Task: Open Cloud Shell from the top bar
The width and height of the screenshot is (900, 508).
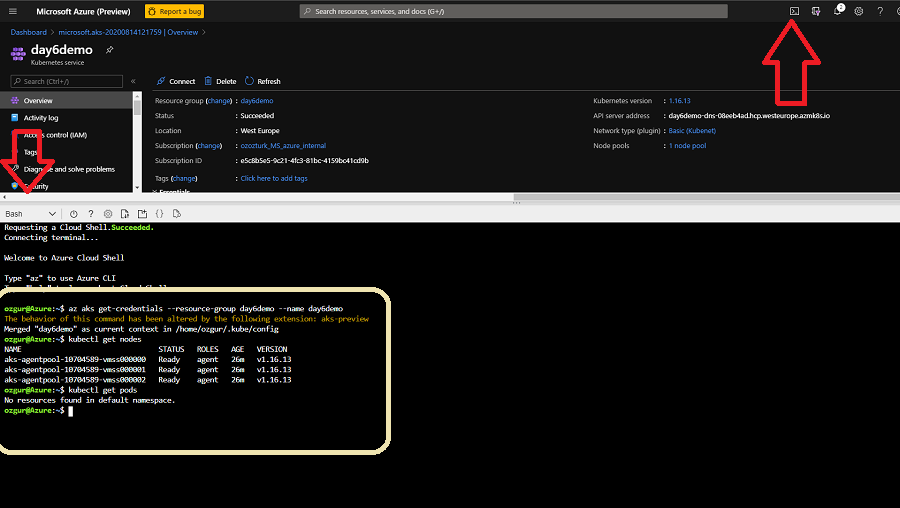Action: [794, 11]
